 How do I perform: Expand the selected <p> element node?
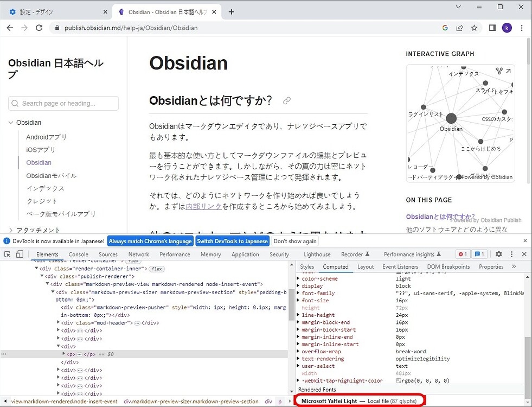[x=64, y=354]
